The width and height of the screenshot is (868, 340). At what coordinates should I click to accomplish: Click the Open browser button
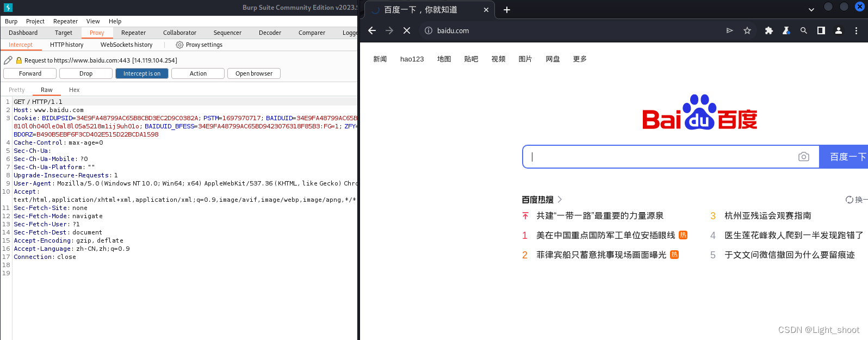click(254, 73)
